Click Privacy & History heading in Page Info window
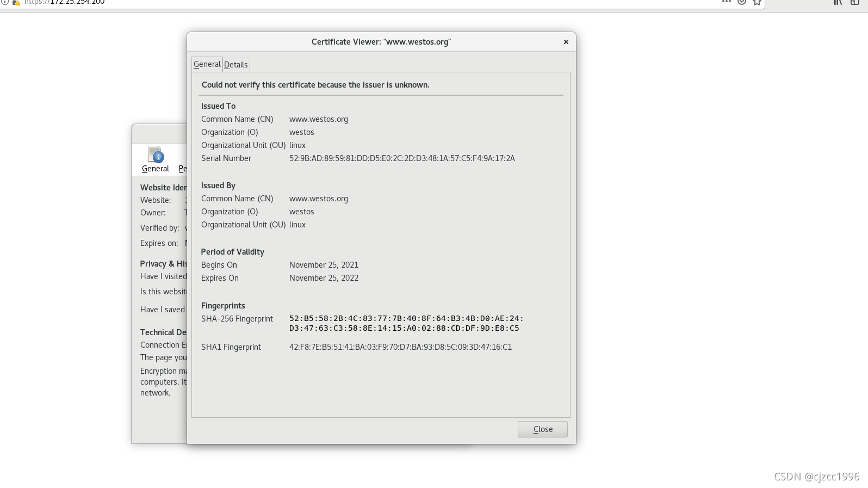This screenshot has height=488, width=868. (x=163, y=264)
